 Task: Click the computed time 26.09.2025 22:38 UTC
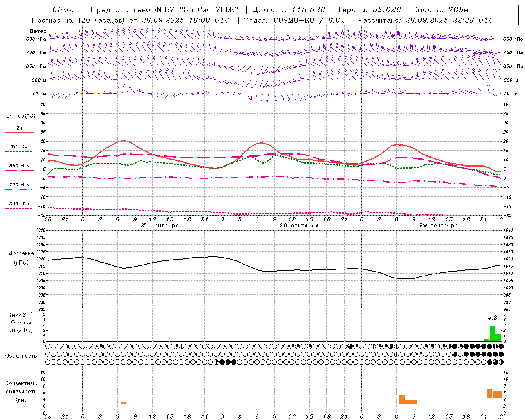(450, 20)
